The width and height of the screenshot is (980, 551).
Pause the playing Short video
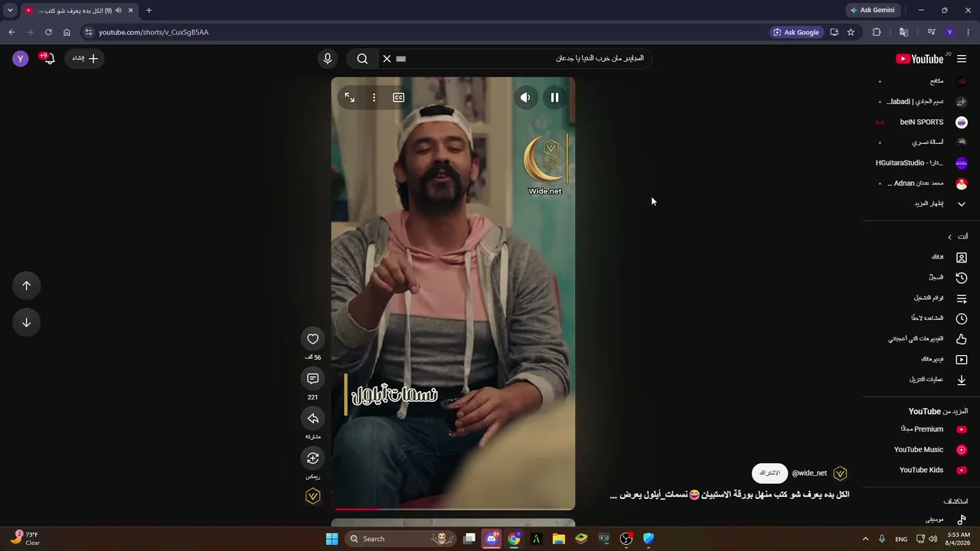(554, 97)
